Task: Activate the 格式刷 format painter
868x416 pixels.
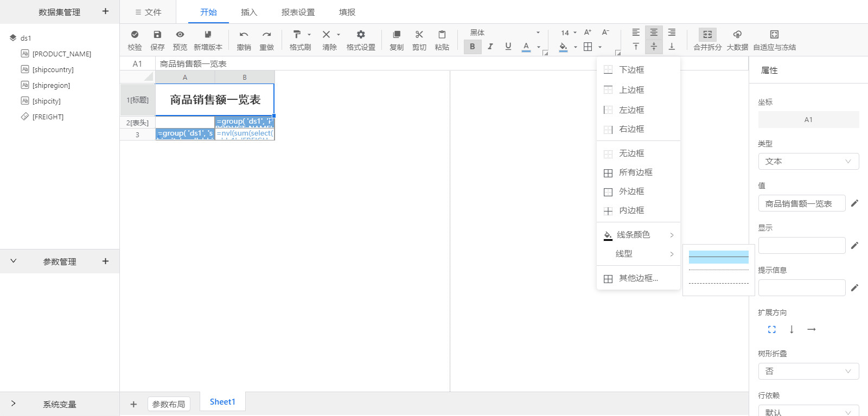Action: (297, 34)
